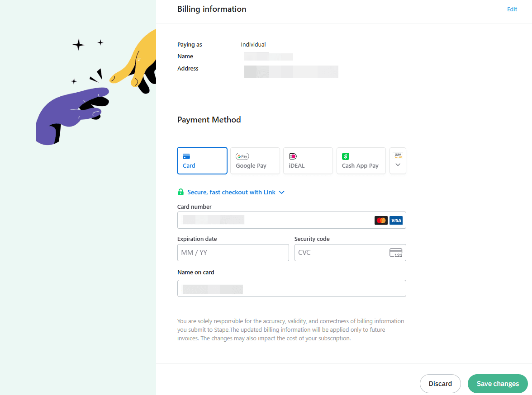Screen dimensions: 532x395
Task: Switch to the Google Pay tab
Action: [255, 160]
